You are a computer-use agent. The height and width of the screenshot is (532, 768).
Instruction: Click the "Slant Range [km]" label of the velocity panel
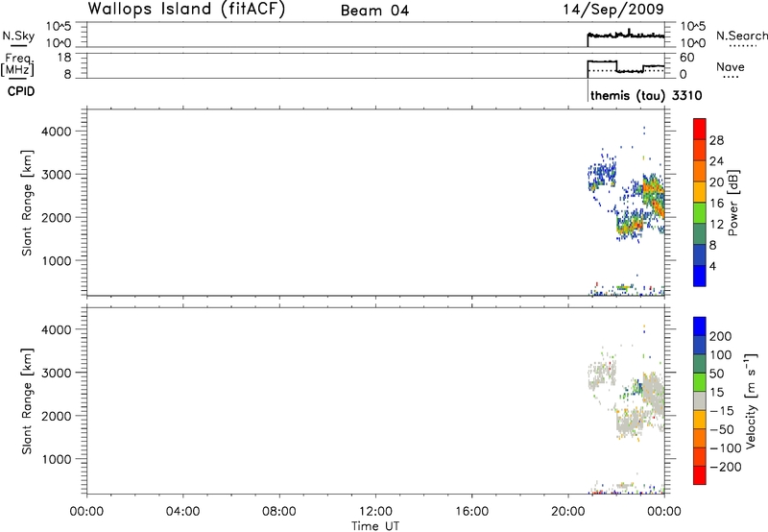click(x=27, y=401)
